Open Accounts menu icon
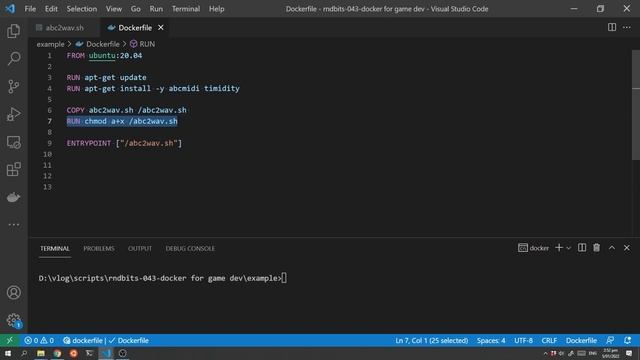Screen dimensions: 640x360 coord(13,292)
